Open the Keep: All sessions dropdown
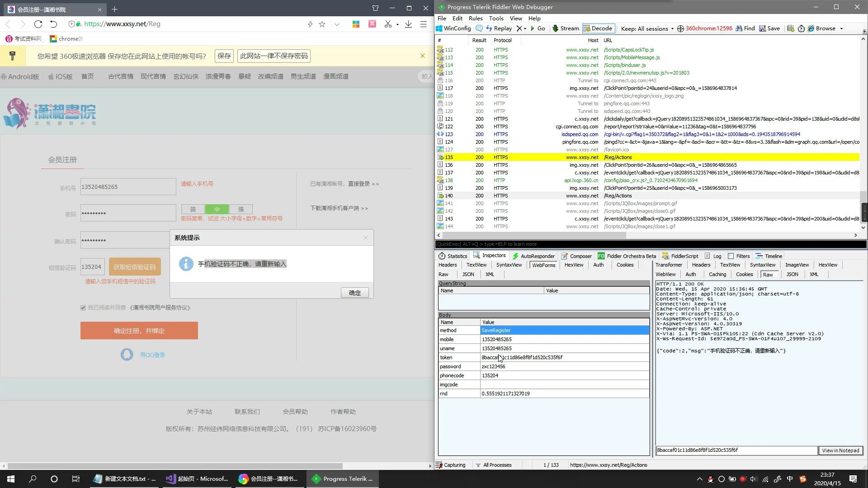Viewport: 868px width, 488px height. [x=647, y=28]
